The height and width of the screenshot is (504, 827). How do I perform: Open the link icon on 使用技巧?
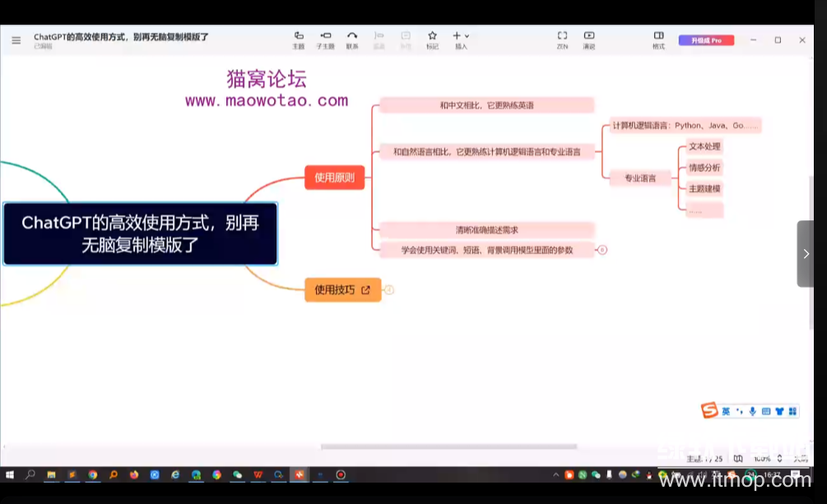pos(365,290)
